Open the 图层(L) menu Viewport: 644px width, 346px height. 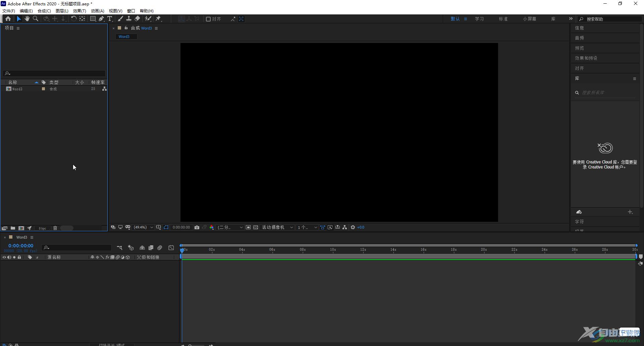point(62,11)
